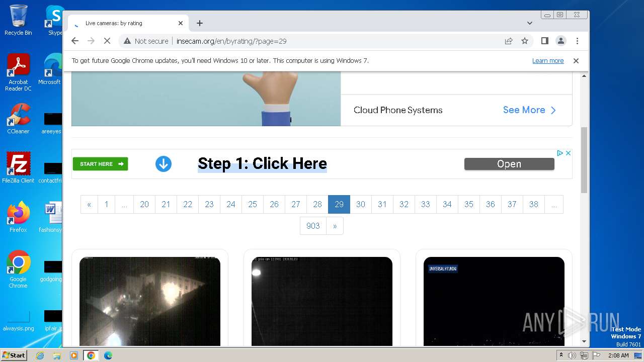644x362 pixels.
Task: Click the Not secure site info indicator
Action: point(146,41)
